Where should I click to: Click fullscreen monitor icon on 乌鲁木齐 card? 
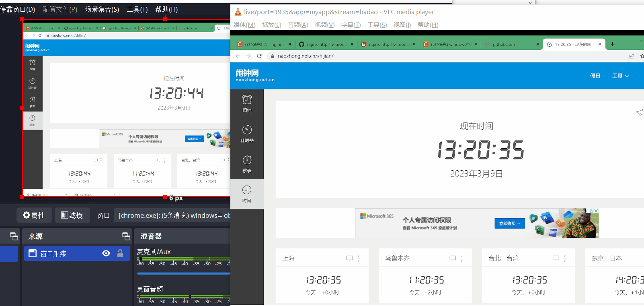453,258
